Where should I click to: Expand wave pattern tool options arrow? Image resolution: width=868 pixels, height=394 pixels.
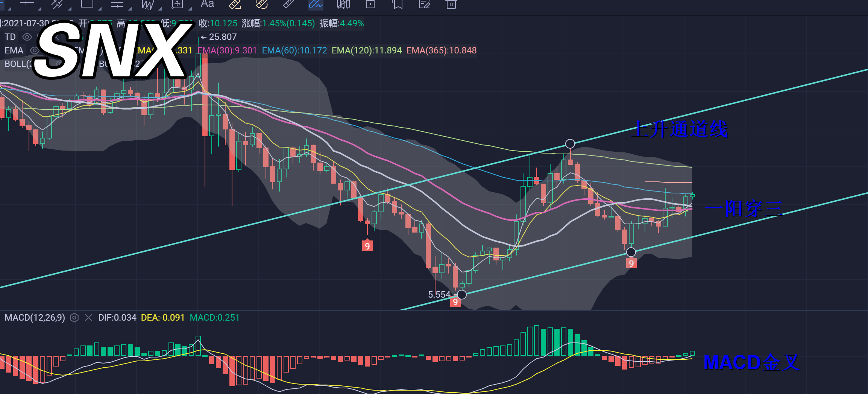pyautogui.click(x=160, y=8)
